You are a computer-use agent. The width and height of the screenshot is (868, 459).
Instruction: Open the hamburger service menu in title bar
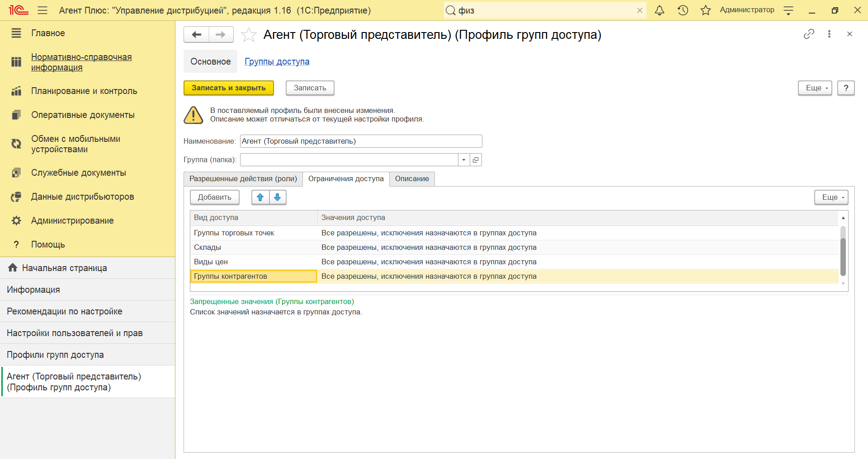(42, 10)
